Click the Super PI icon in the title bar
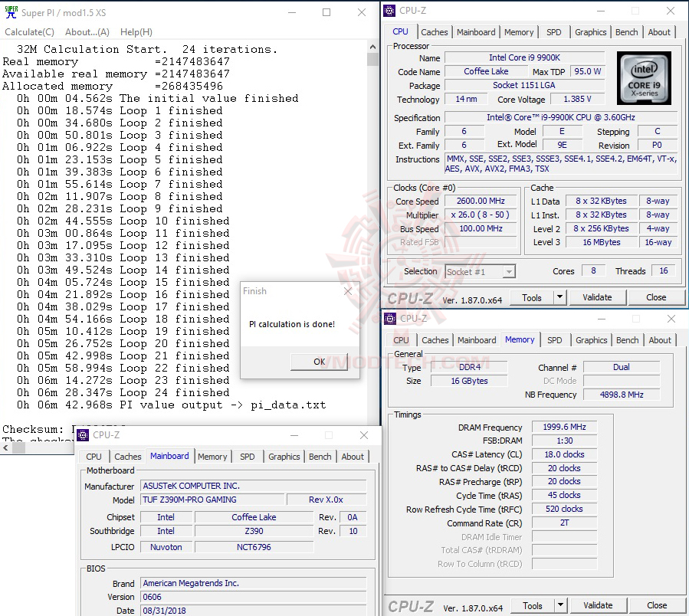Viewport: 689px width, 616px height. coord(11,11)
